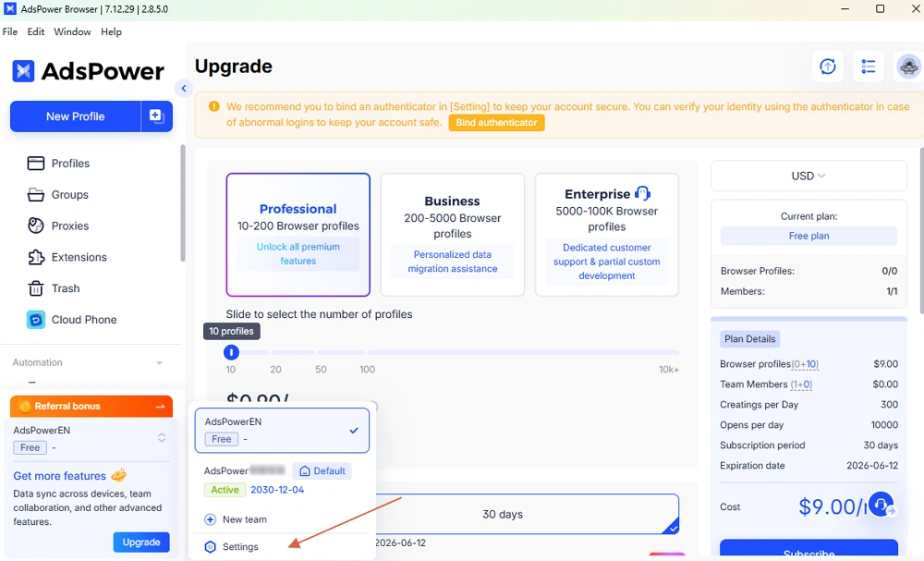Viewport: 924px width, 561px height.
Task: Open Extensions puzzle icon
Action: pos(36,257)
